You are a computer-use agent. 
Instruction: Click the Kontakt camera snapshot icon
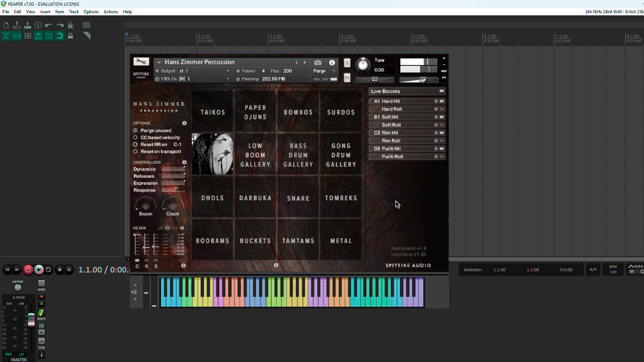[x=318, y=62]
